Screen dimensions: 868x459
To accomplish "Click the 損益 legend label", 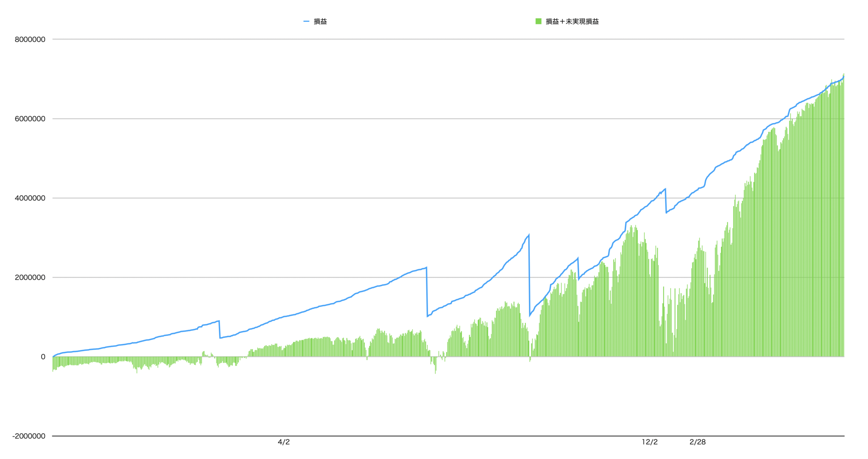I will click(x=320, y=21).
